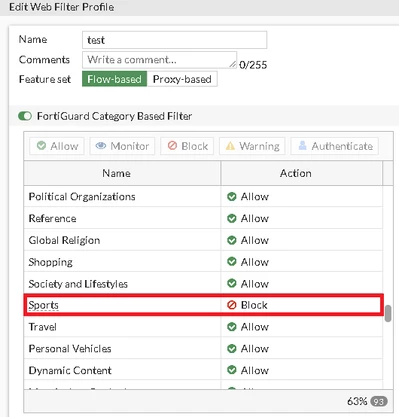Viewport: 399px width, 417px height.
Task: Select the Shopping category name
Action: pos(50,262)
